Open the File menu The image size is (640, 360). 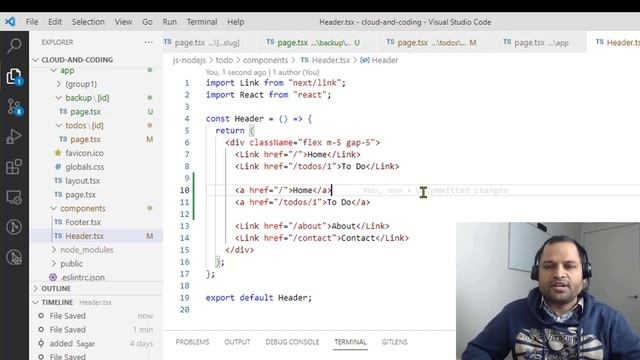pyautogui.click(x=32, y=22)
